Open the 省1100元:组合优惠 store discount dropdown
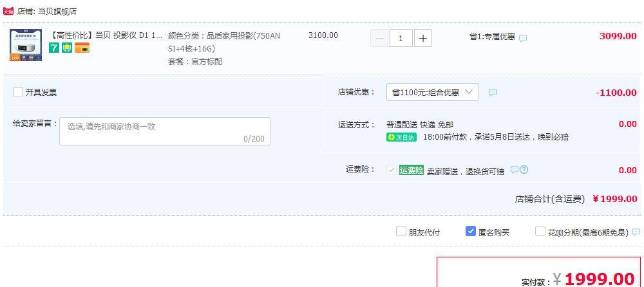Screen dimensions: 644x287 (432, 93)
